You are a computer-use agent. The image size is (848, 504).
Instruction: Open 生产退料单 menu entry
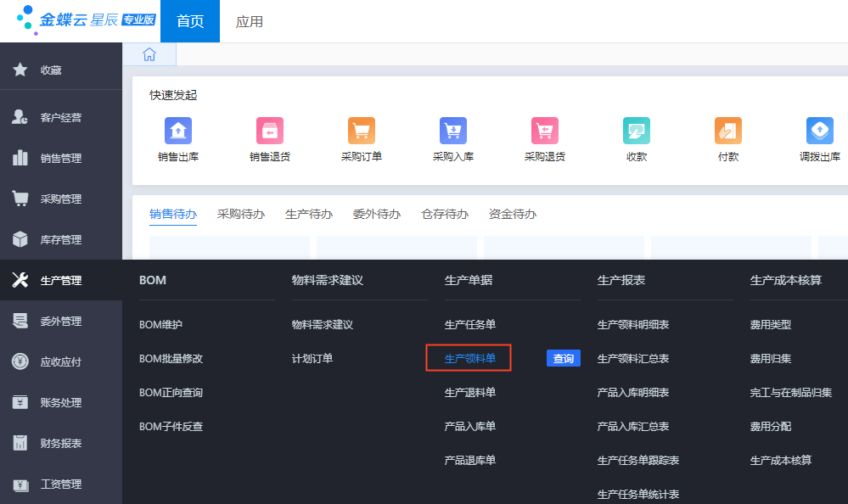click(x=470, y=393)
